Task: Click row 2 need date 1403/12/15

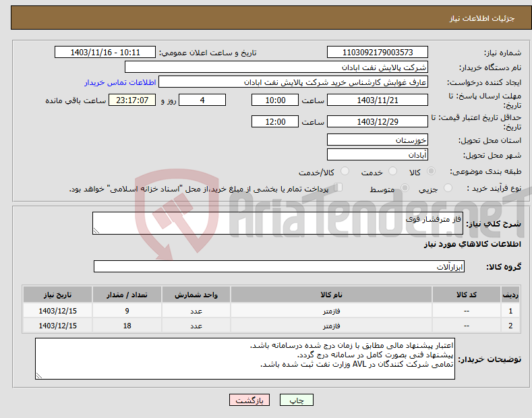Action: point(58,326)
